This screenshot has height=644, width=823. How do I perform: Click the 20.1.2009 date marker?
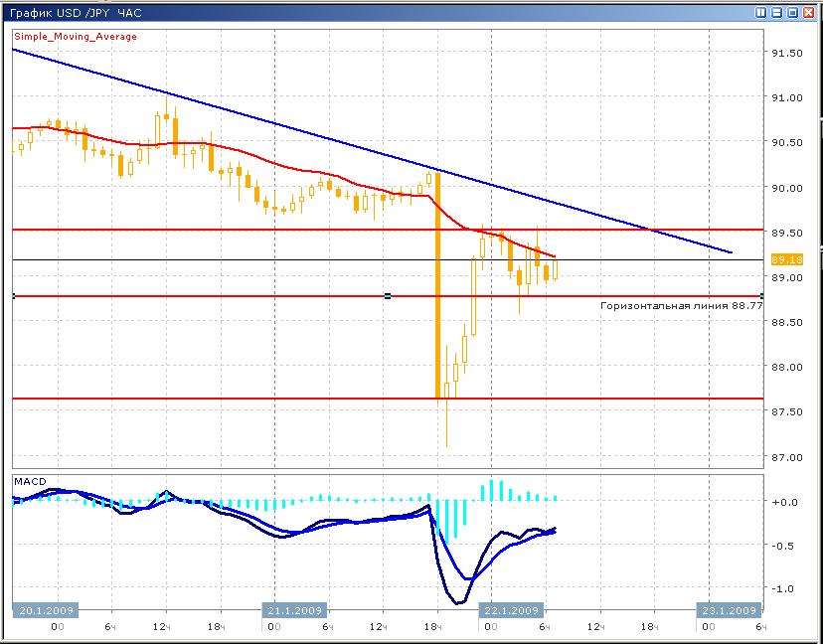coord(44,610)
